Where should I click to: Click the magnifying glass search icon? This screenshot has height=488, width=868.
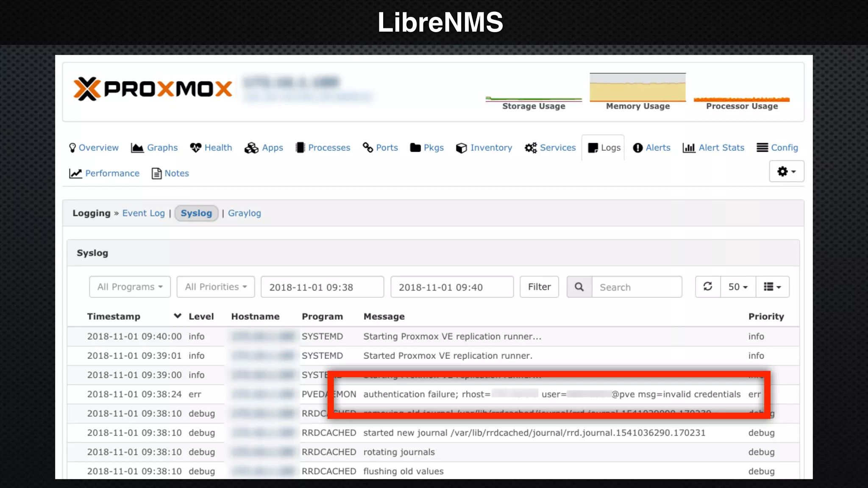[x=579, y=287]
